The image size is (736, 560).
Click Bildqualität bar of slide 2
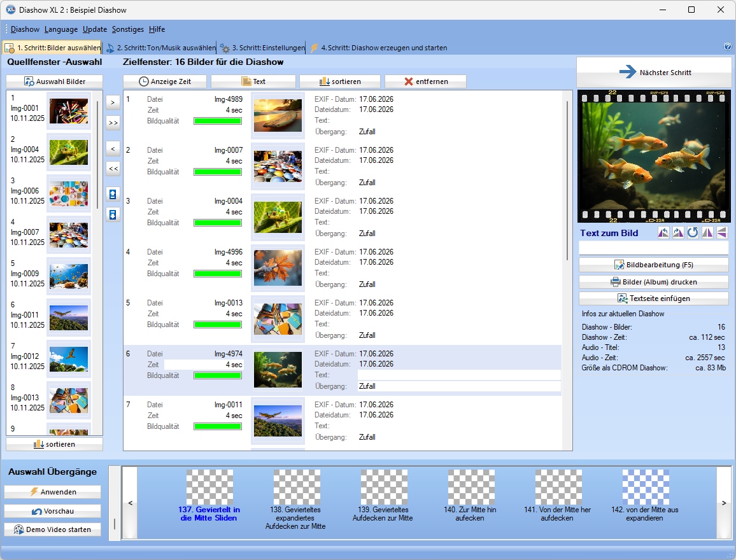click(218, 172)
